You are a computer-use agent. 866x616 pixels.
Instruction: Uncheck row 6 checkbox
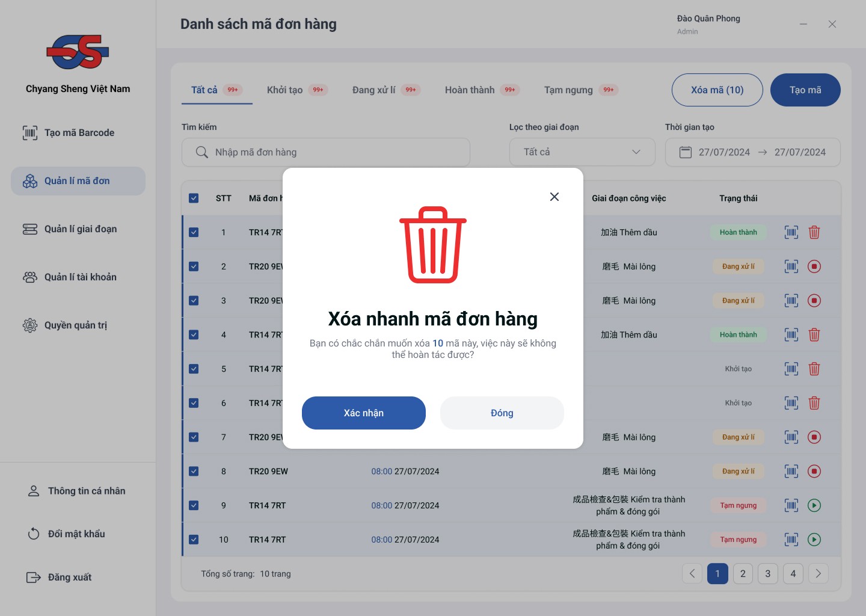click(194, 403)
